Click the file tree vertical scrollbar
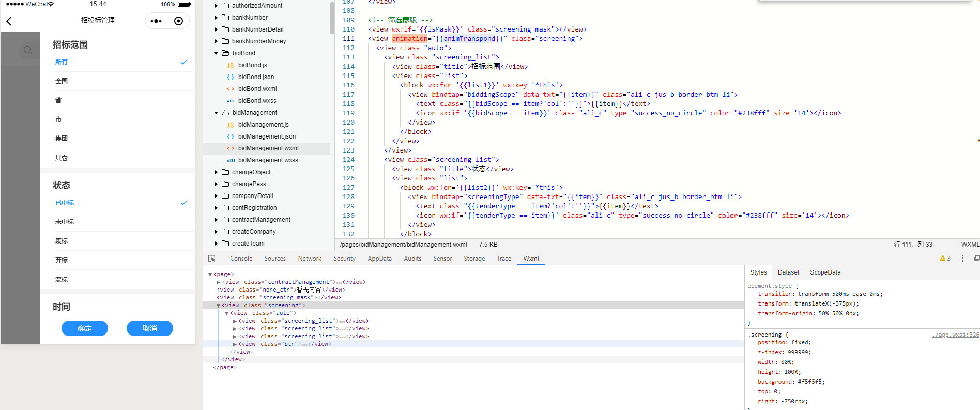Viewport: 980px width, 410px height. click(332, 18)
